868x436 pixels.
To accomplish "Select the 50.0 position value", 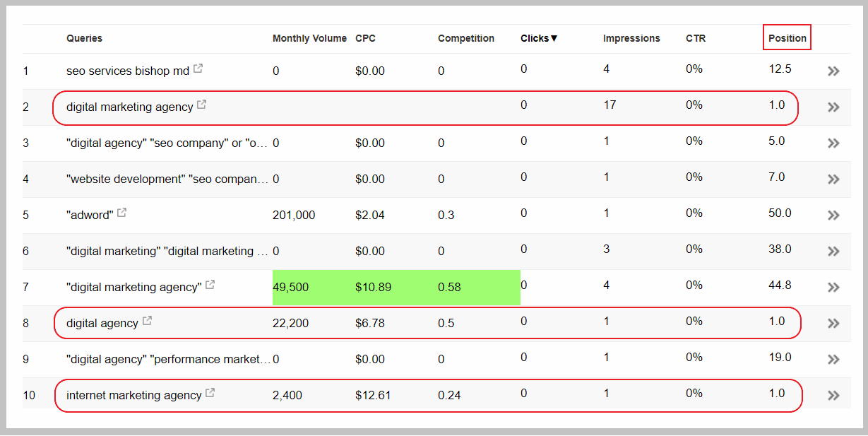I will [780, 213].
